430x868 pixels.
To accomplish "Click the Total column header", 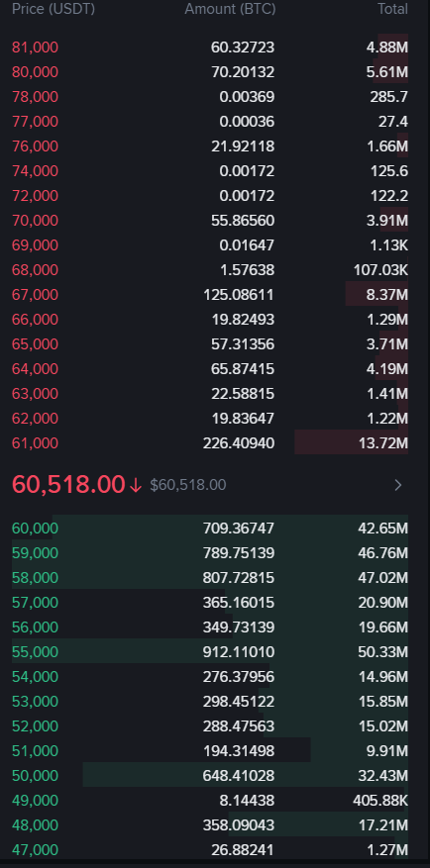I will click(x=393, y=9).
